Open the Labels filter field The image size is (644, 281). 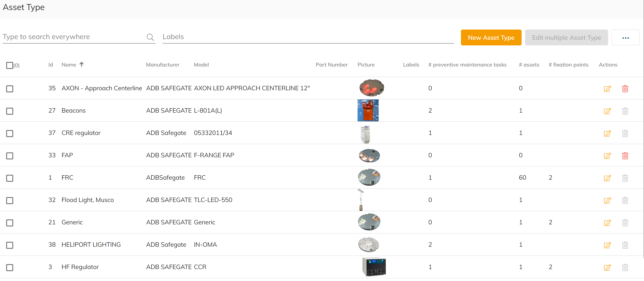pos(308,37)
